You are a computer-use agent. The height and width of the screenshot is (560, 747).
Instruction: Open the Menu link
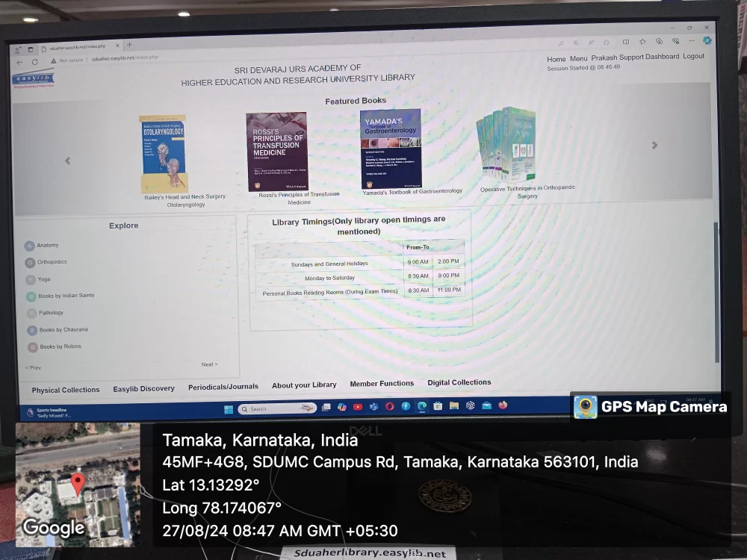tap(579, 58)
